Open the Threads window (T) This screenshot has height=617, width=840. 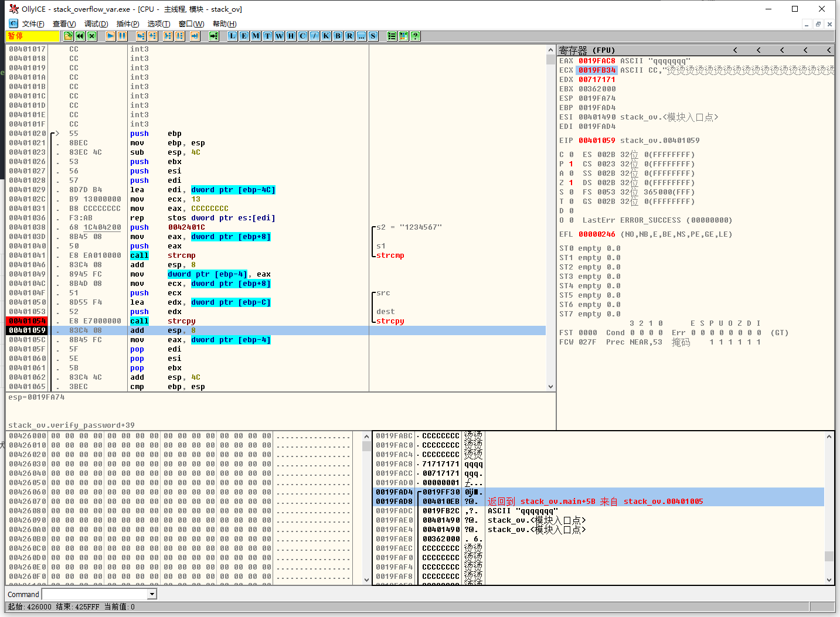tap(268, 36)
